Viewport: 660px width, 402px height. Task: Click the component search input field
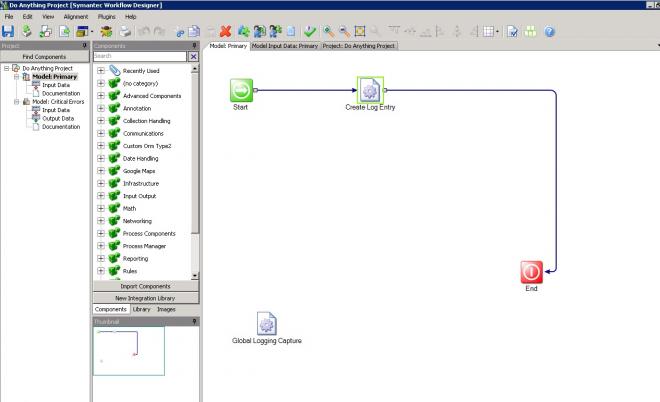[x=140, y=56]
